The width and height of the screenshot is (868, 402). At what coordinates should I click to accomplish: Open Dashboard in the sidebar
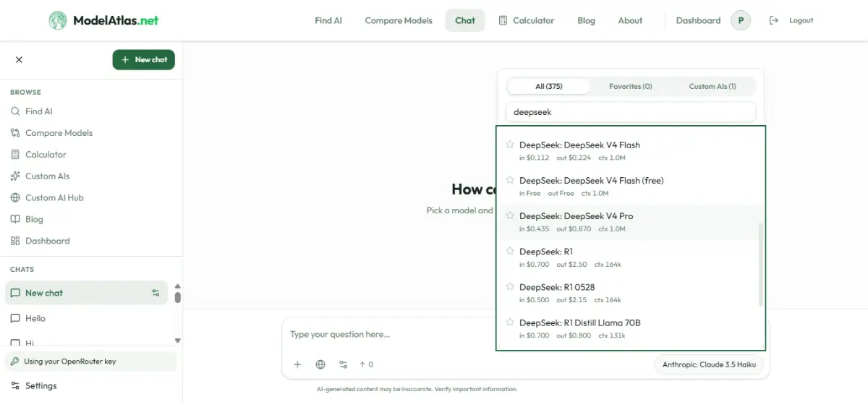[x=40, y=241]
